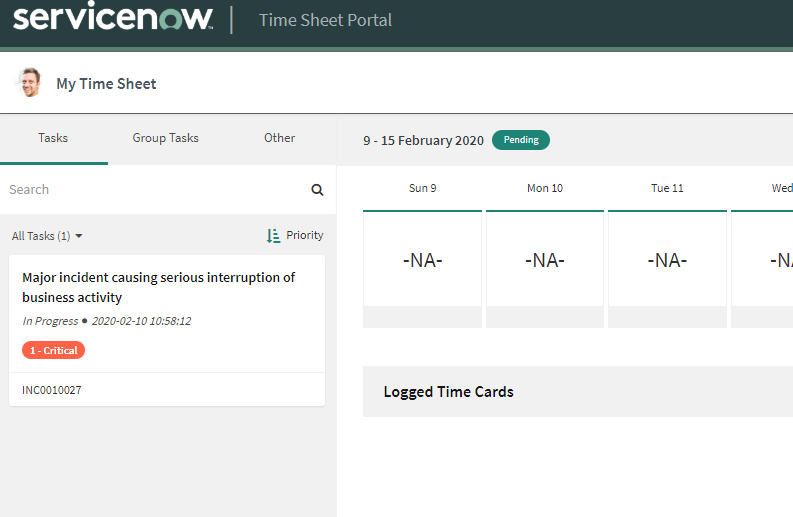Click the 2020-02-10 10:58:12 timestamp
The height and width of the screenshot is (517, 793).
(x=142, y=321)
